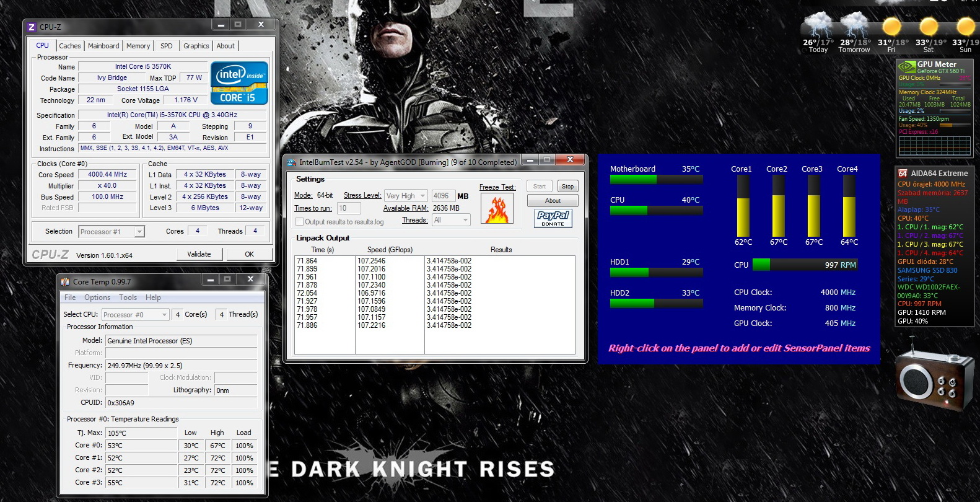The image size is (980, 502).
Task: Click the HDD2 temperature bar in SensorPanel
Action: coord(656,304)
